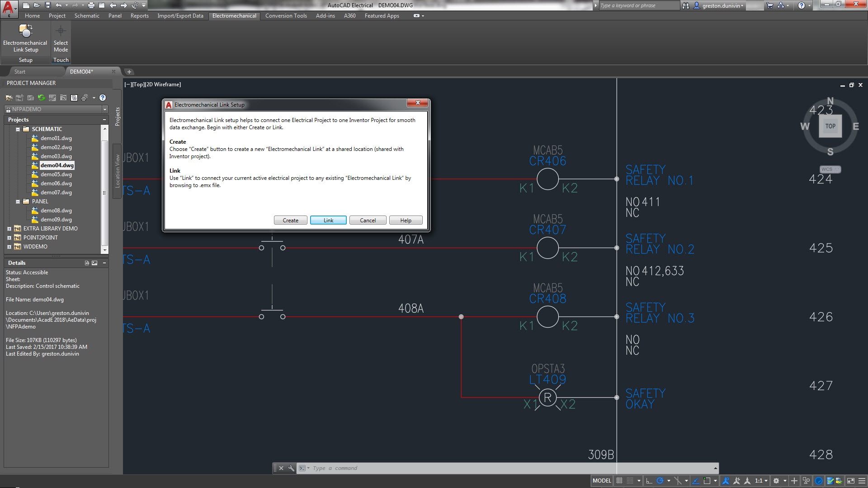Click the Refresh icon in Project Manager
The width and height of the screenshot is (868, 488).
point(41,98)
